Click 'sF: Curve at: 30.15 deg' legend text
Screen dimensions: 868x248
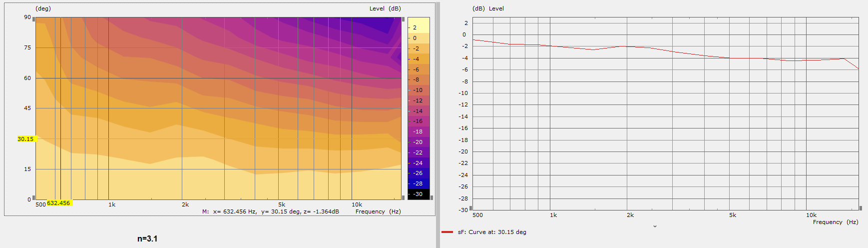(492, 232)
